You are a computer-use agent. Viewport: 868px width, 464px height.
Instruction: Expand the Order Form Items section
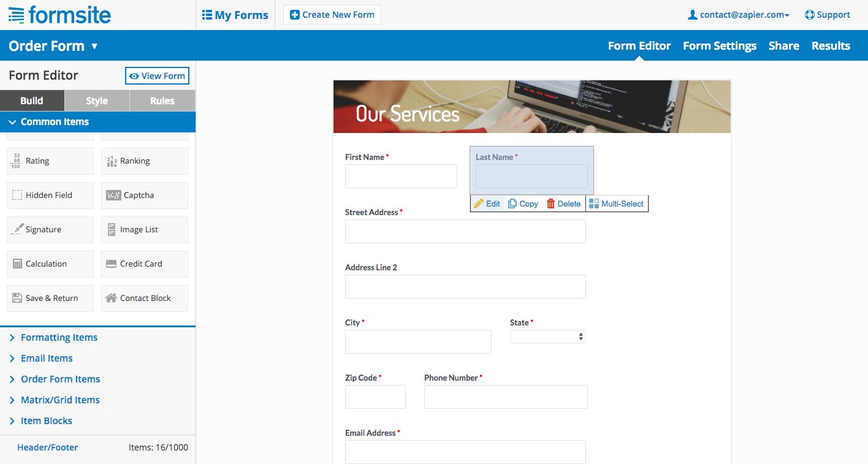point(60,379)
